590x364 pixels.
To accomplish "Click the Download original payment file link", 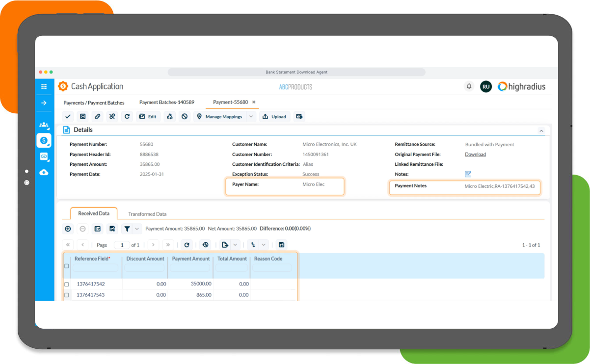I will 475,155.
